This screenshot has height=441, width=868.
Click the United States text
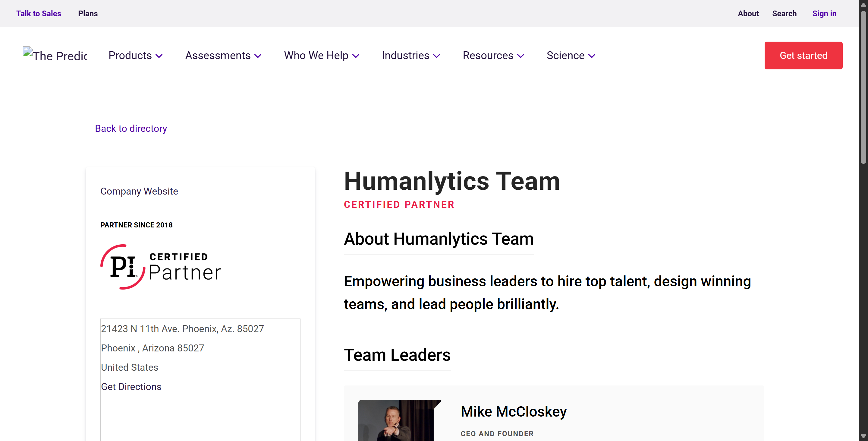[129, 367]
